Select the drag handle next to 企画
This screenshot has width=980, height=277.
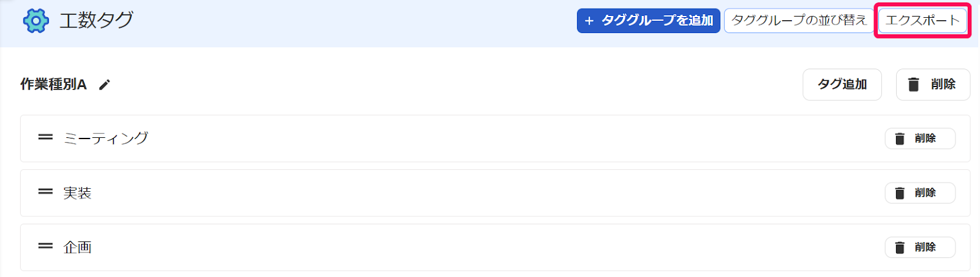click(x=45, y=246)
